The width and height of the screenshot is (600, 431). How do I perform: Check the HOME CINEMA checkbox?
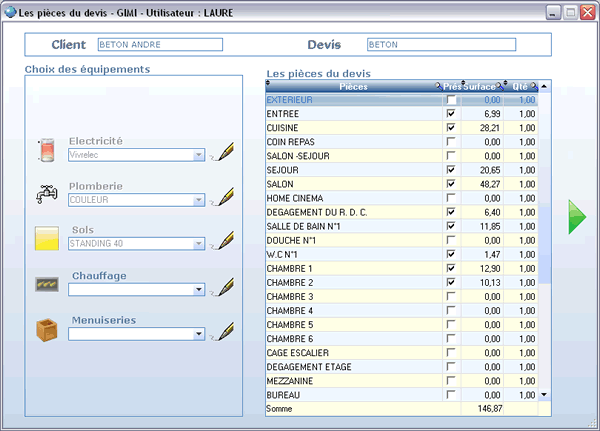click(x=451, y=198)
